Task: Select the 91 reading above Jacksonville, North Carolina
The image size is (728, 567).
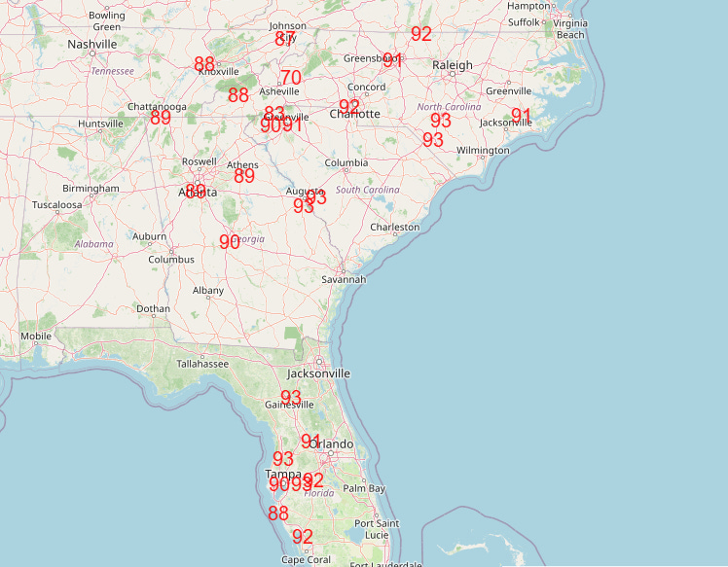Action: [x=521, y=116]
